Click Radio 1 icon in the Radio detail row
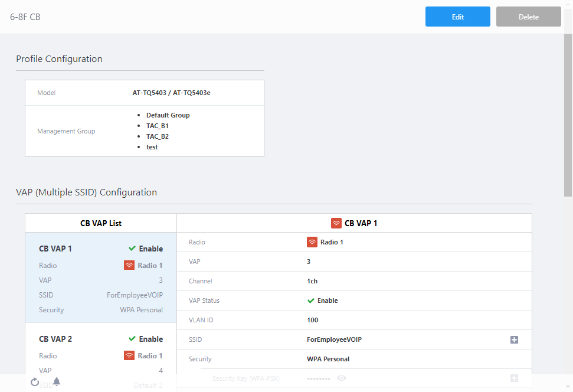Viewport: 573px width, 392px height. pyautogui.click(x=312, y=242)
